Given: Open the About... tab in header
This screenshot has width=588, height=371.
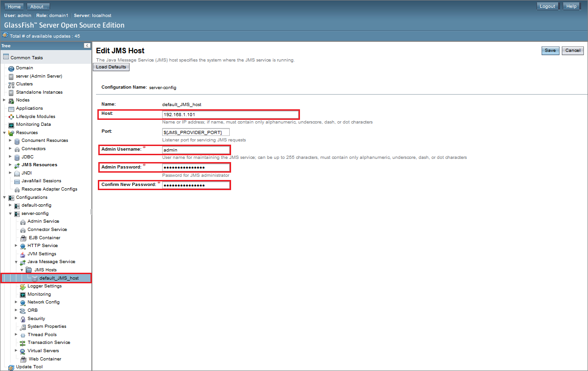Looking at the screenshot, I should point(39,6).
